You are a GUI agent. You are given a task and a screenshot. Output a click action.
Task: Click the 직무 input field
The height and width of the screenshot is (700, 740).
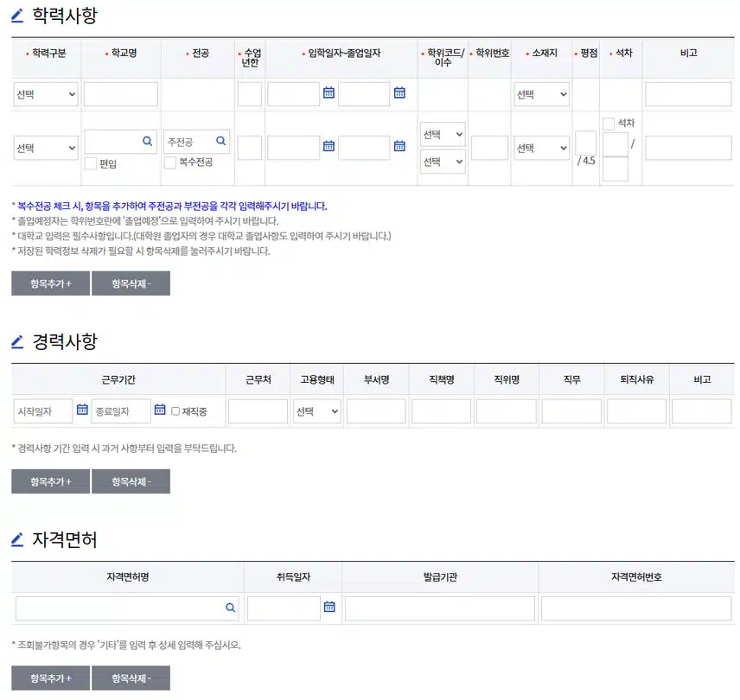[571, 411]
